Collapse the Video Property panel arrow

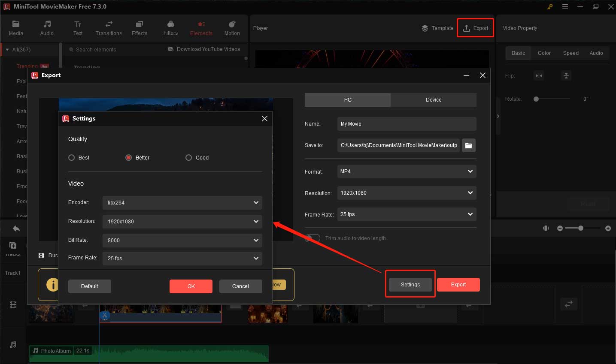(x=498, y=116)
